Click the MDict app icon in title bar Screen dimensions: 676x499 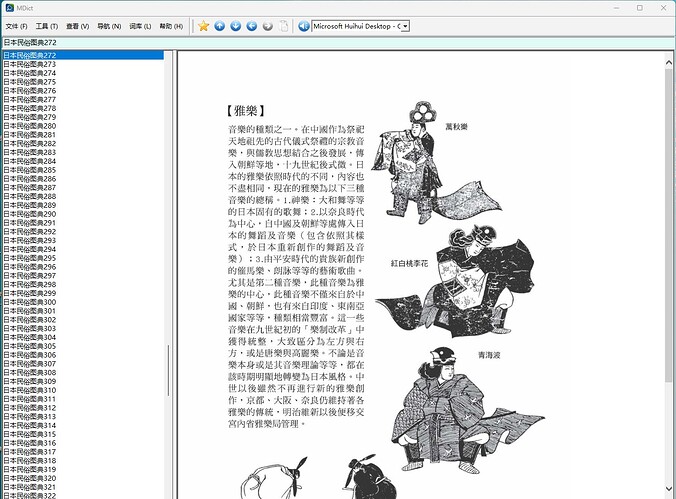9,8
